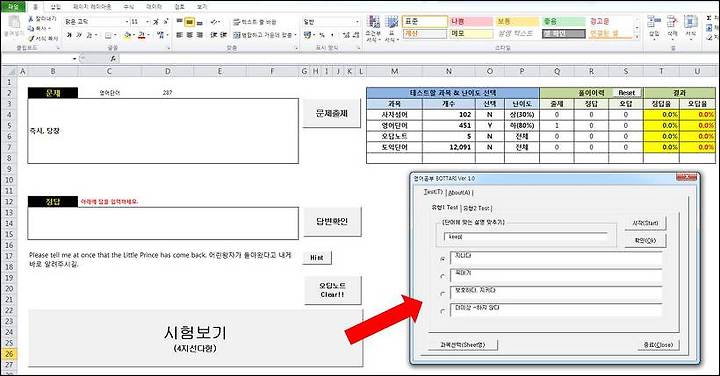Click the 오답노트 Clear!! button

(332, 290)
